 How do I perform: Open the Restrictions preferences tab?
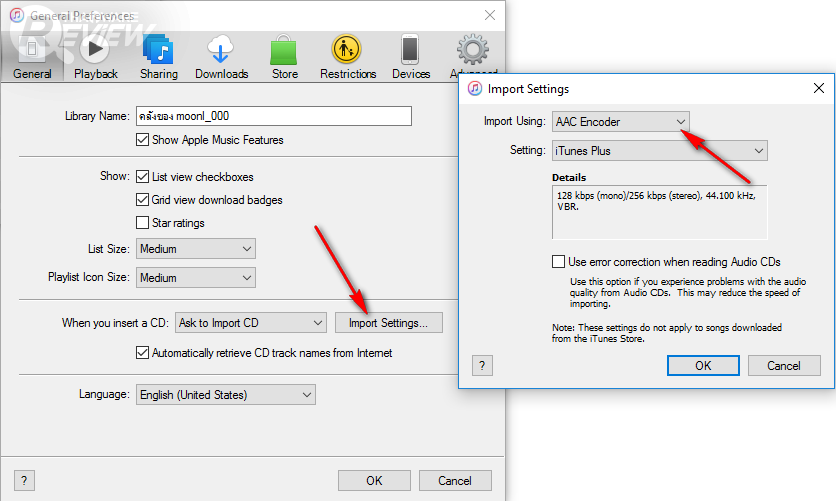point(348,56)
